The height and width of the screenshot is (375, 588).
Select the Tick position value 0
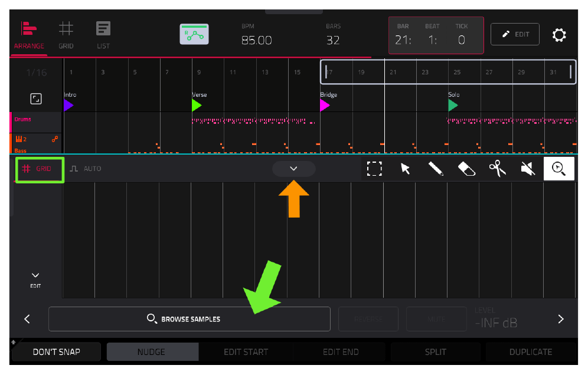462,40
